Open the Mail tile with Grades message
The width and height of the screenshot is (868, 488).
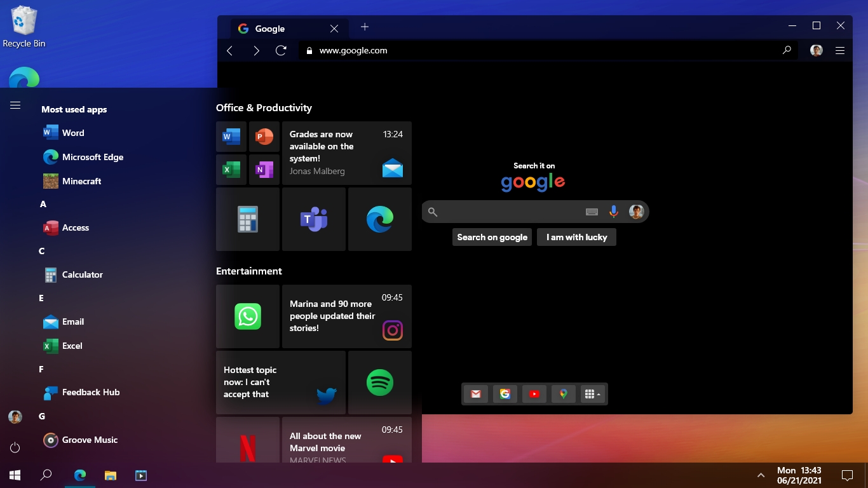click(347, 153)
